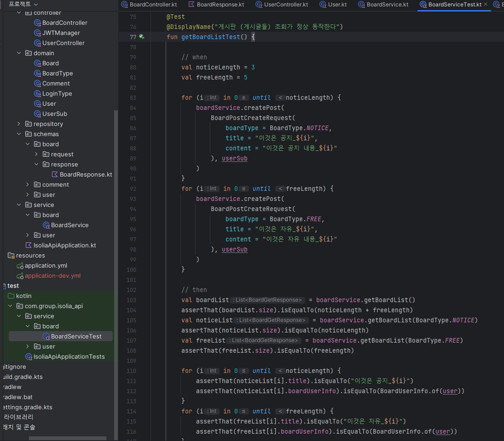Click the com.group.isolia_api package icon
The image size is (504, 441).
click(x=20, y=306)
